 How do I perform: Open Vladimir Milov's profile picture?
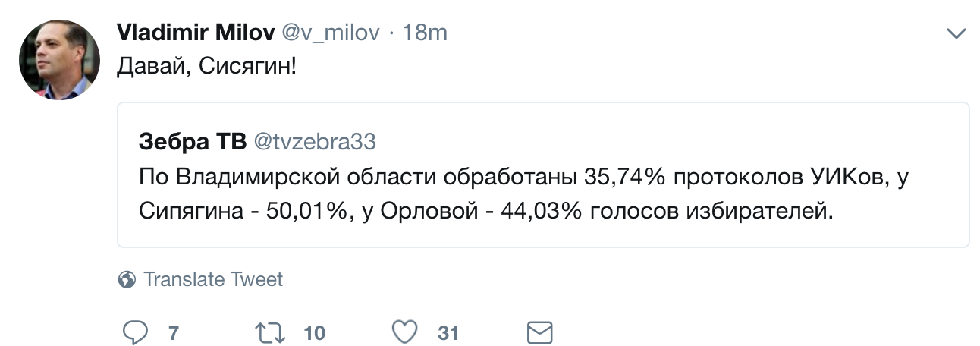[x=59, y=60]
